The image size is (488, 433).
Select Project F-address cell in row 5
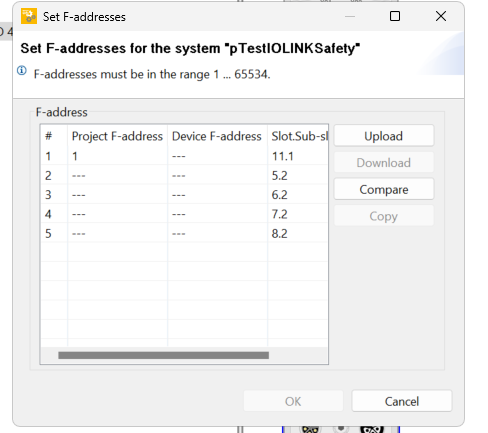click(117, 233)
